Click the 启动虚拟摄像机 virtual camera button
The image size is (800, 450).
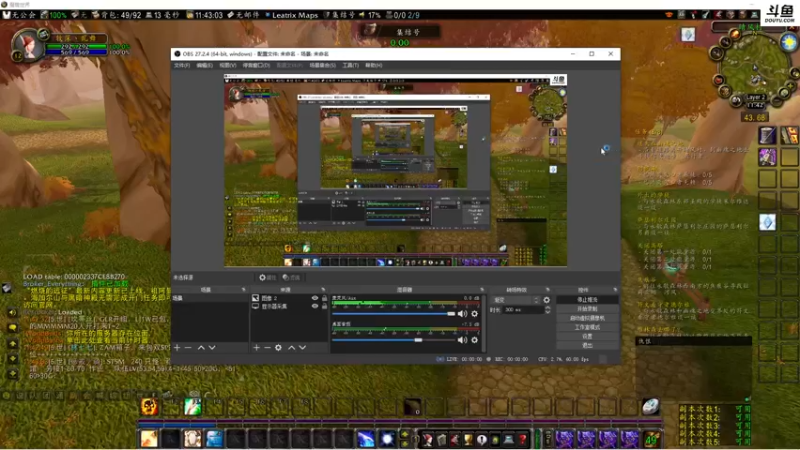587,318
